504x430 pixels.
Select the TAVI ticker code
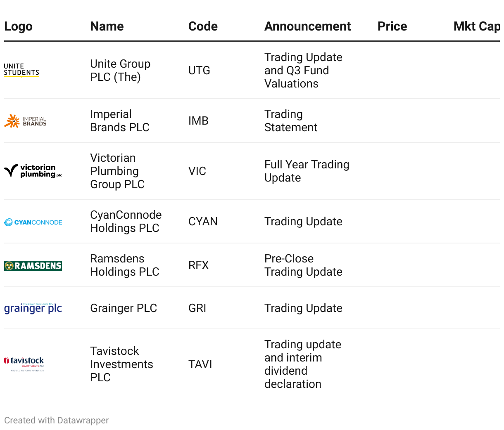click(200, 364)
